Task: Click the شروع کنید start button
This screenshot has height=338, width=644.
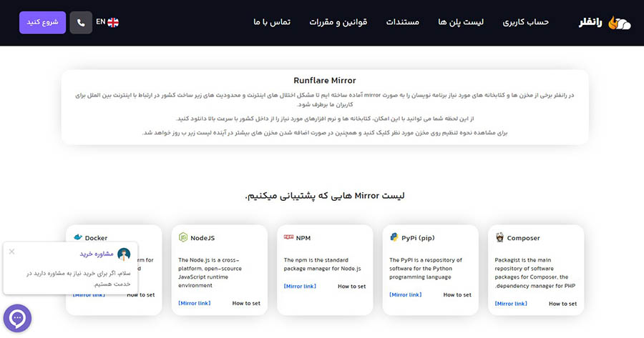Action: tap(42, 23)
